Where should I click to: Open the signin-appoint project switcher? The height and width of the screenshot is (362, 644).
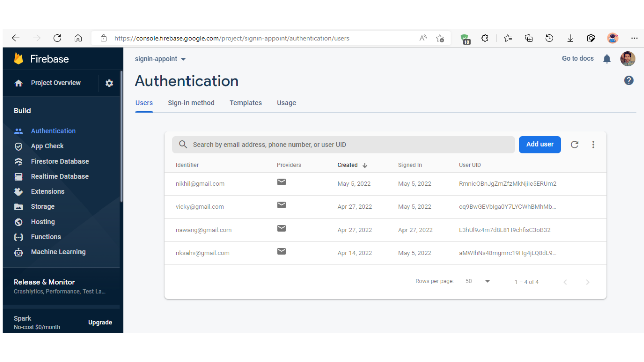click(x=160, y=59)
